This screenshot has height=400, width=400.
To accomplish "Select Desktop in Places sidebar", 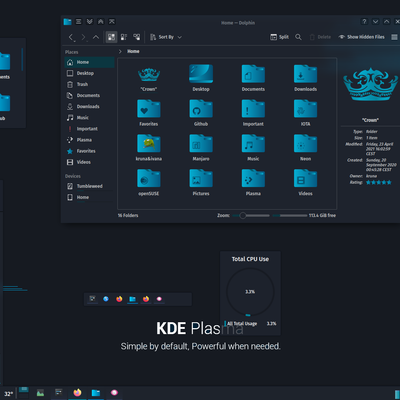I will [89, 73].
